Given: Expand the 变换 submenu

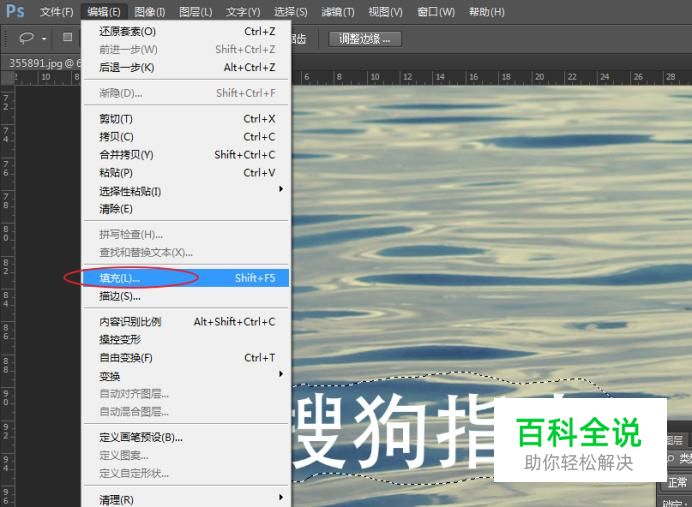Looking at the screenshot, I should pyautogui.click(x=186, y=376).
